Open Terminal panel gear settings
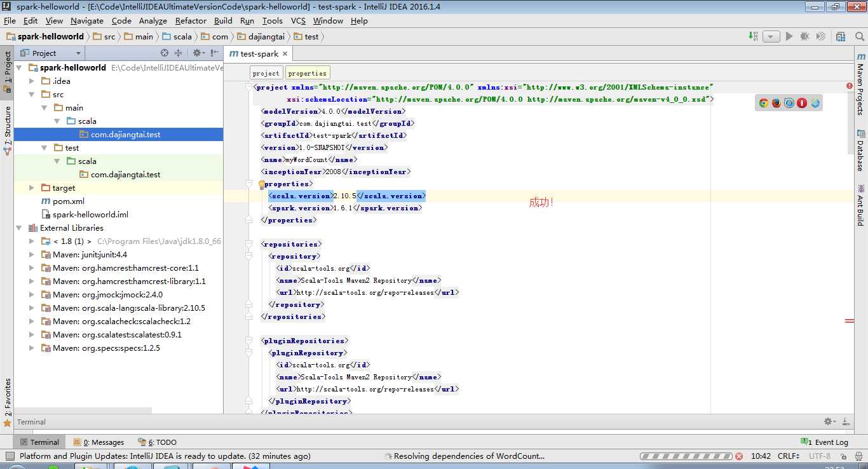 coord(829,421)
